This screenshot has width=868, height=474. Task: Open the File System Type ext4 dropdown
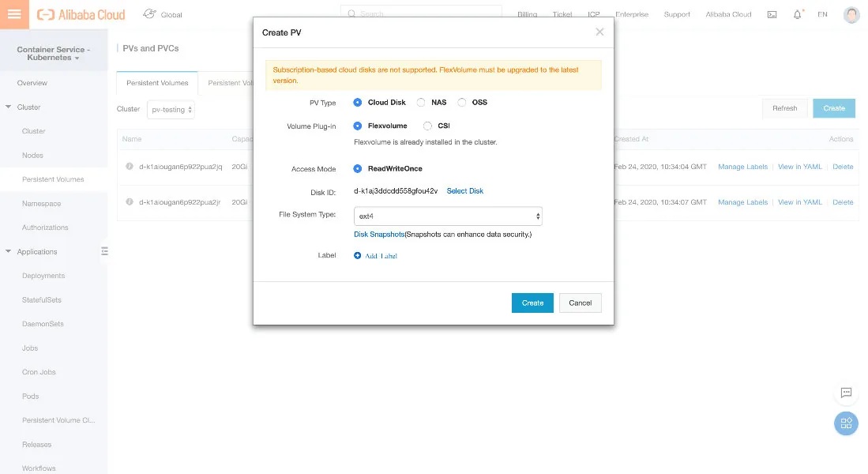click(448, 216)
